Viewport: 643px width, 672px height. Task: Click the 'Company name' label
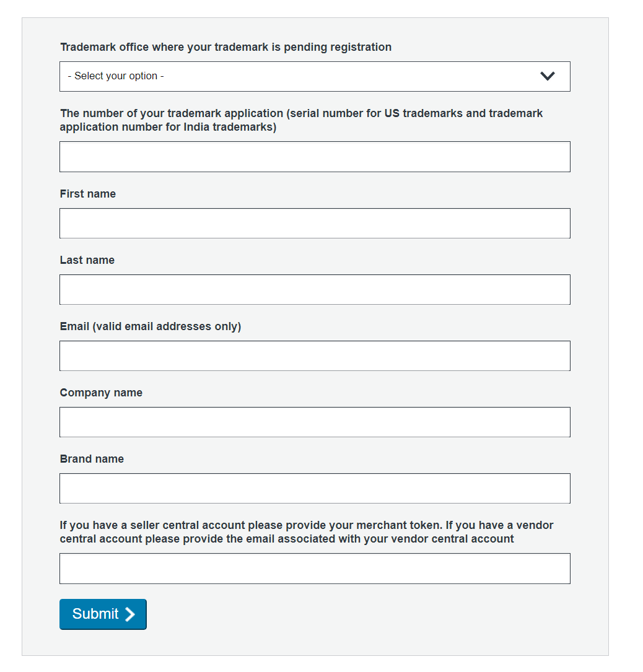click(x=101, y=393)
